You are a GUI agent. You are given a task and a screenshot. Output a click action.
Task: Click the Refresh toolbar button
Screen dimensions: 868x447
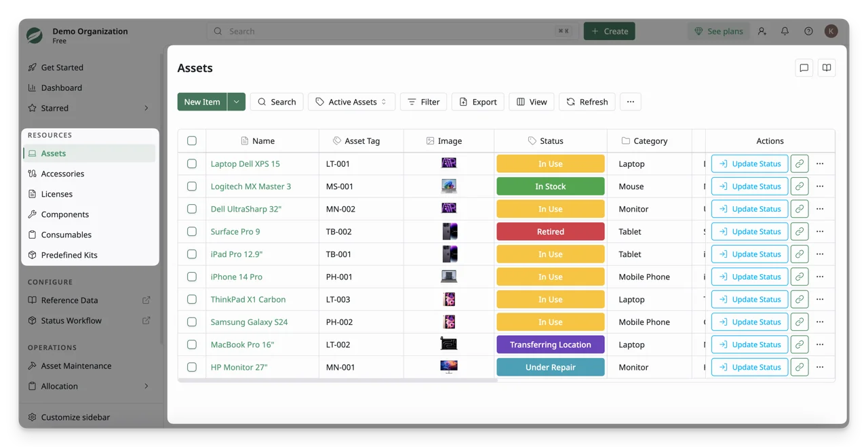pos(587,102)
